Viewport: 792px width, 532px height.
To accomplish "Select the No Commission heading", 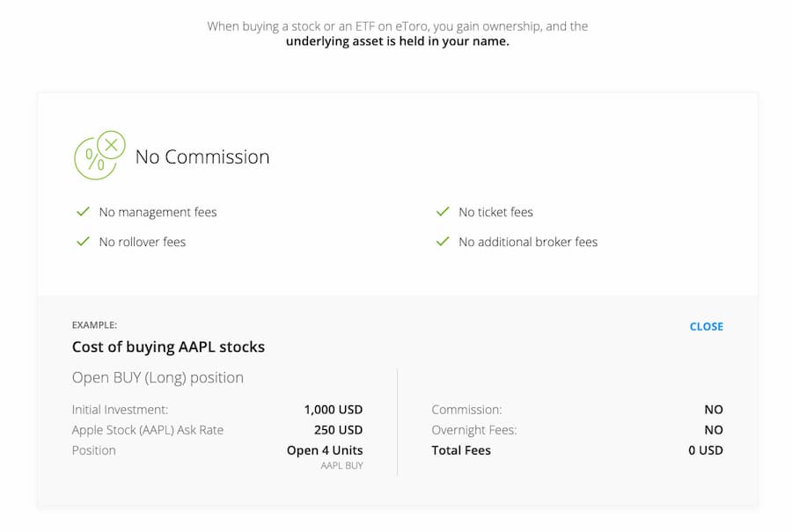I will pos(202,157).
